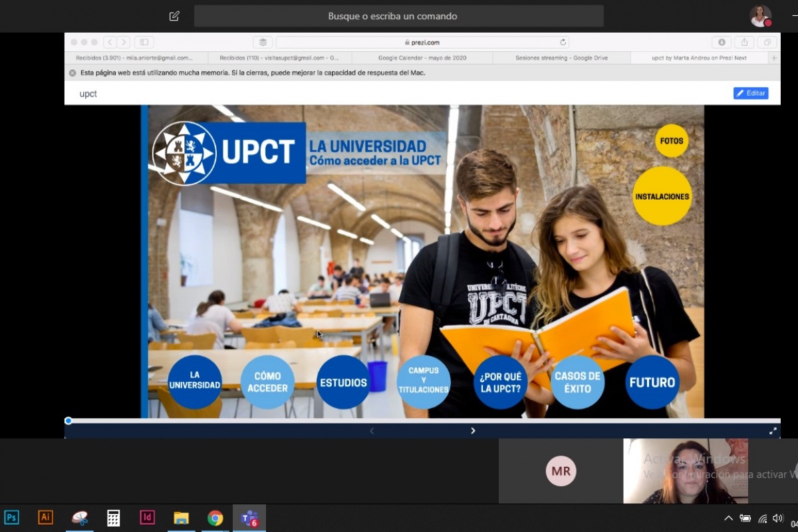Select the presenter's webcam video tile
This screenshot has height=532, width=798.
point(686,471)
